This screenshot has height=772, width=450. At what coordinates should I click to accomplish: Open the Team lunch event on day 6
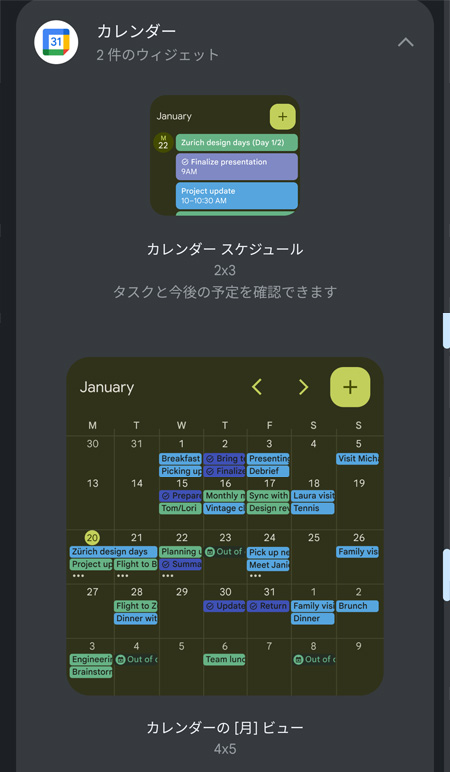225,659
